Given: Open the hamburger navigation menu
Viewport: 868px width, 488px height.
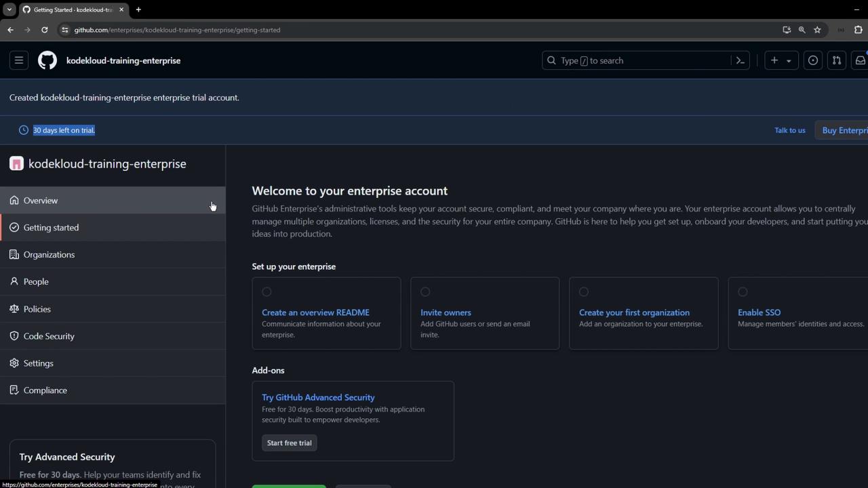Looking at the screenshot, I should click(x=19, y=60).
